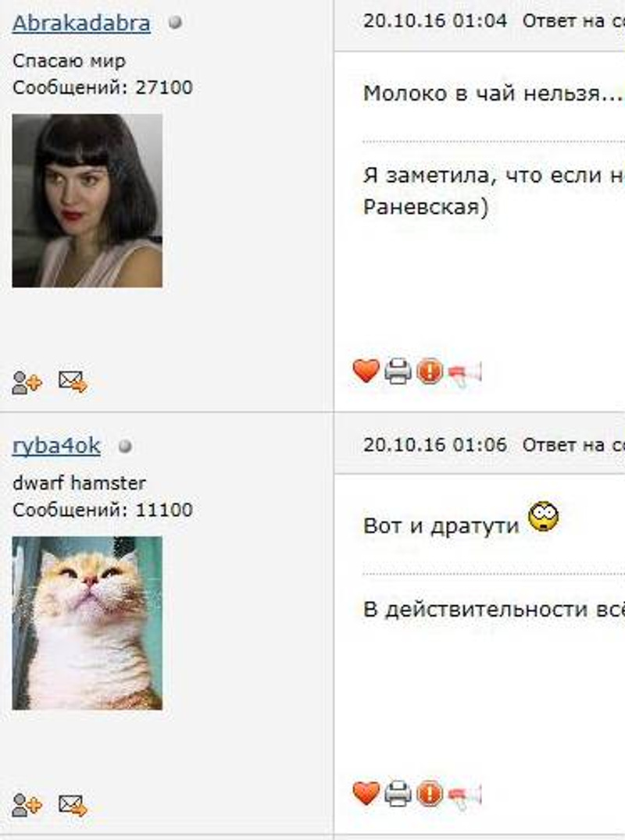Click "Ответ на" link in the 01:04 post
This screenshot has height=840, width=625.
(564, 21)
